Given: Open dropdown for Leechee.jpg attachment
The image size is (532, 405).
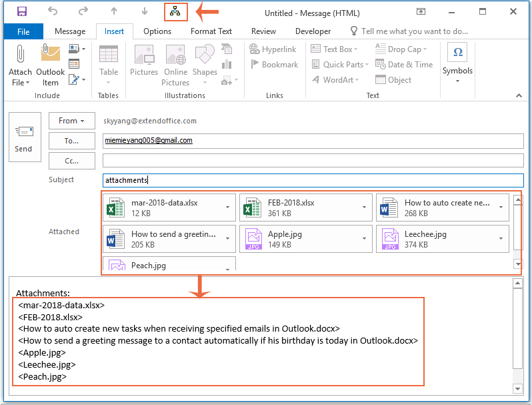Looking at the screenshot, I should 501,239.
